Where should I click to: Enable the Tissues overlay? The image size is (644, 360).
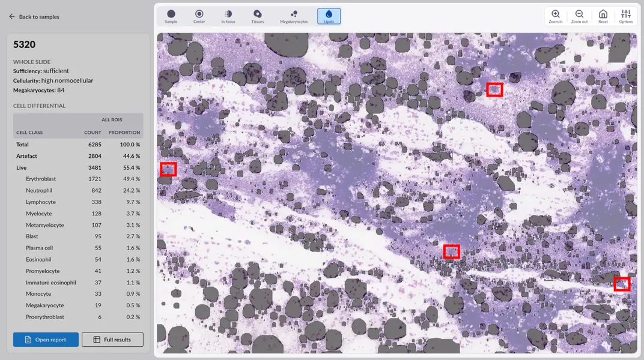[x=258, y=16]
